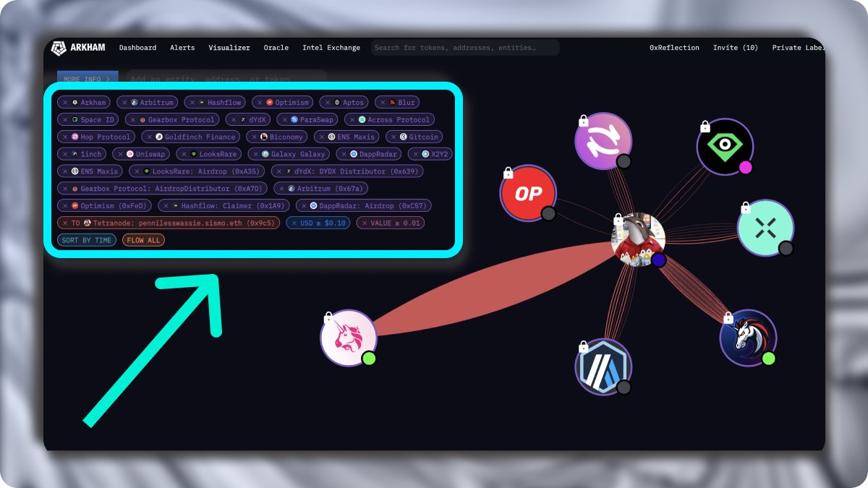The width and height of the screenshot is (868, 488).
Task: Remove the Hashflow filter chip
Action: tap(192, 103)
